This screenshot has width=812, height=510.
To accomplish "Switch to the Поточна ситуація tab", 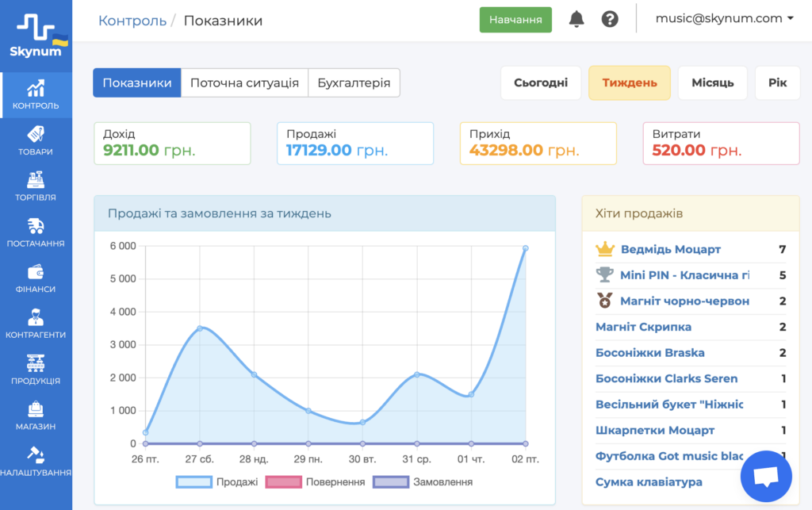I will point(244,82).
